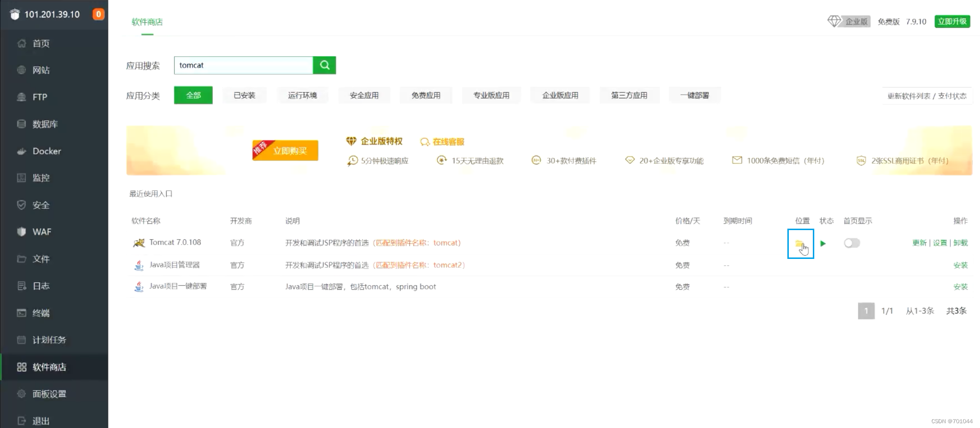This screenshot has height=428, width=980.
Task: Select the 企业版应用 category filter
Action: pos(560,95)
